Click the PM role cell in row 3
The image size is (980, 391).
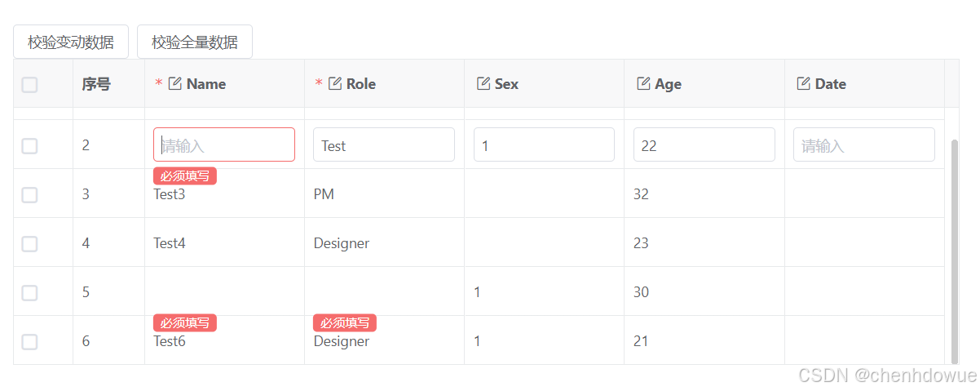pyautogui.click(x=324, y=194)
